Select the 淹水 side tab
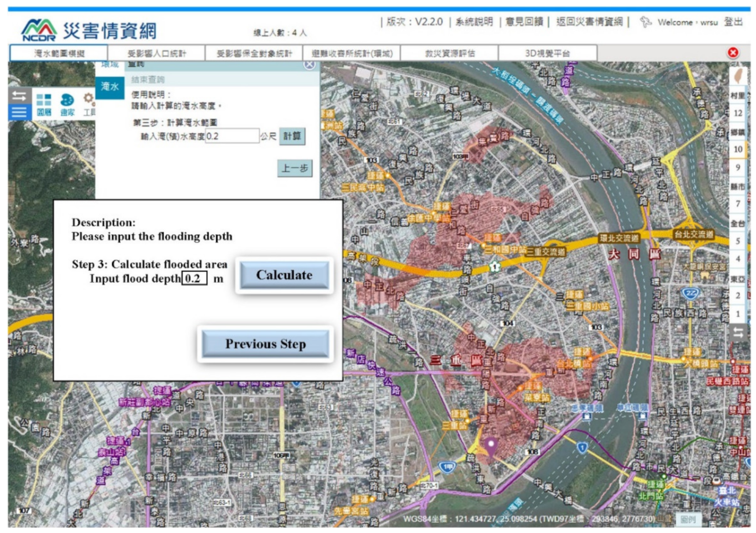Viewport: 756px width, 533px height. [x=110, y=87]
